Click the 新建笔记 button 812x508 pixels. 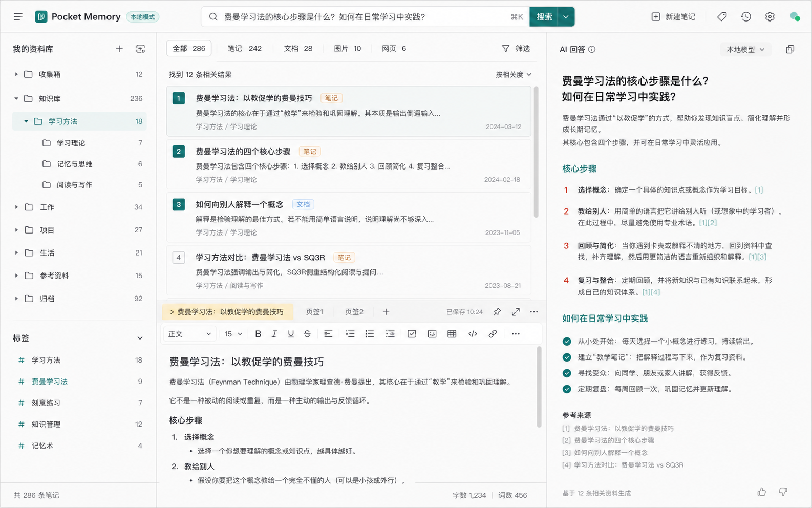click(x=674, y=17)
